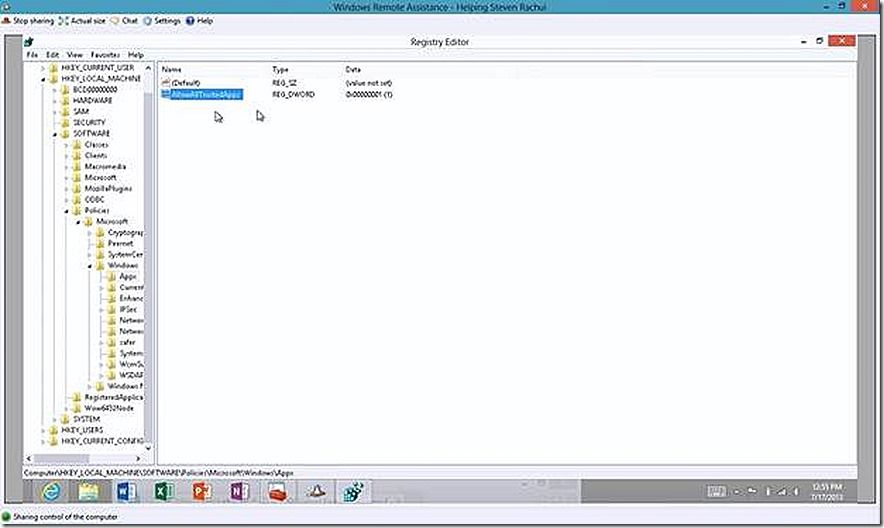This screenshot has height=528, width=884.
Task: Open Chat in Remote Assistance toolbar
Action: click(125, 20)
